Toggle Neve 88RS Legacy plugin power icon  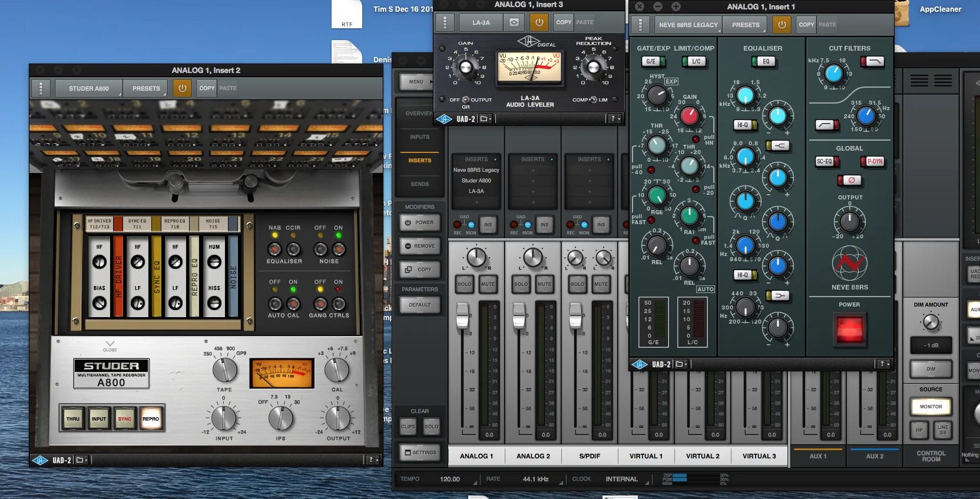(782, 25)
